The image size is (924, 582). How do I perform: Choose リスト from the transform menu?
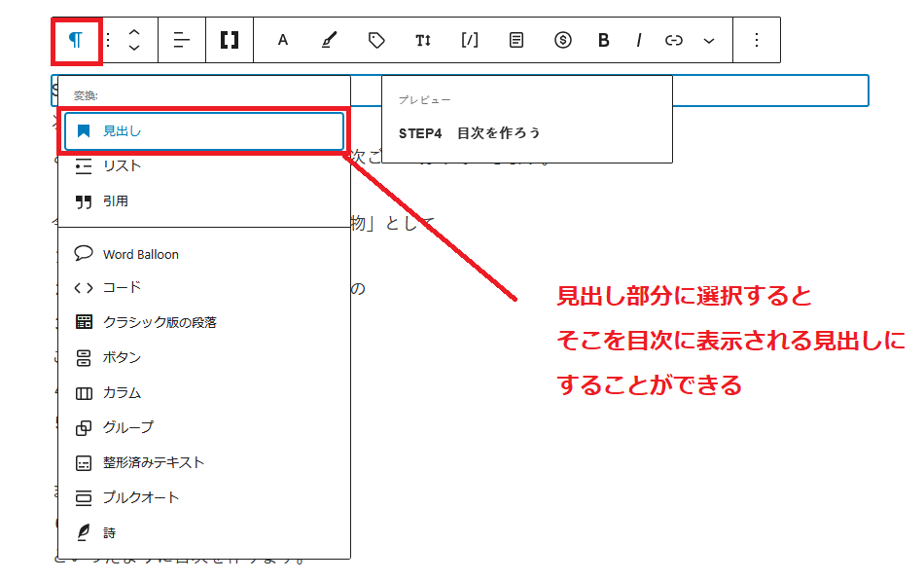[122, 165]
